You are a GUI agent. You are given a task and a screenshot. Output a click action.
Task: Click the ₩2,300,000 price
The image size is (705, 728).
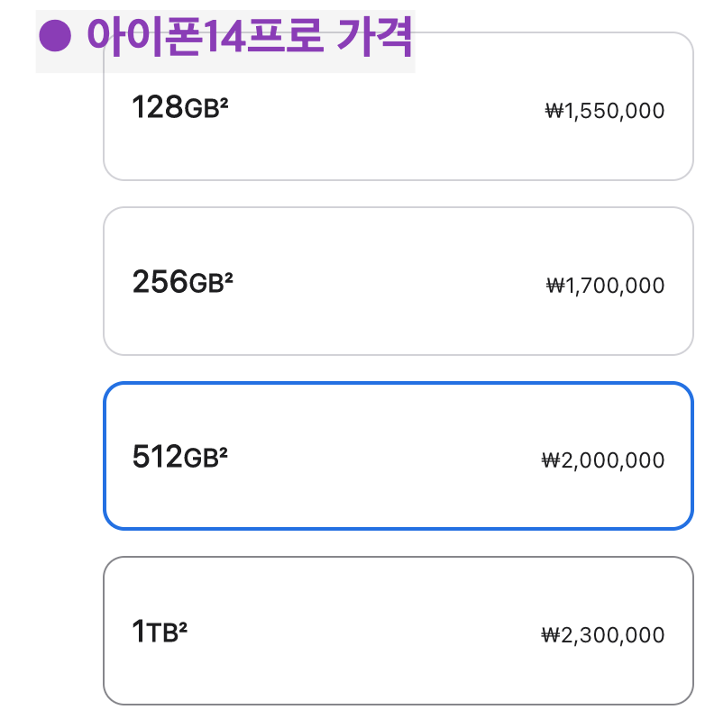(x=603, y=635)
